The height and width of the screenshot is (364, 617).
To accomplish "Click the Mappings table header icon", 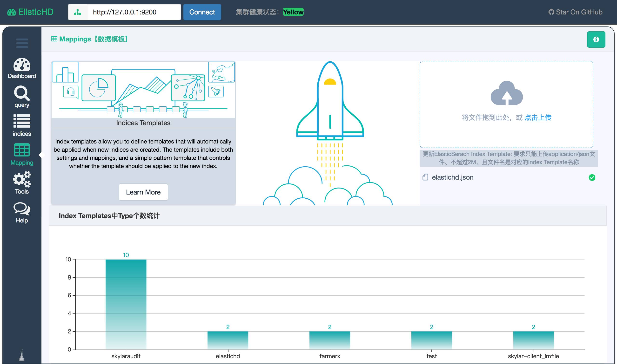I will click(x=54, y=39).
